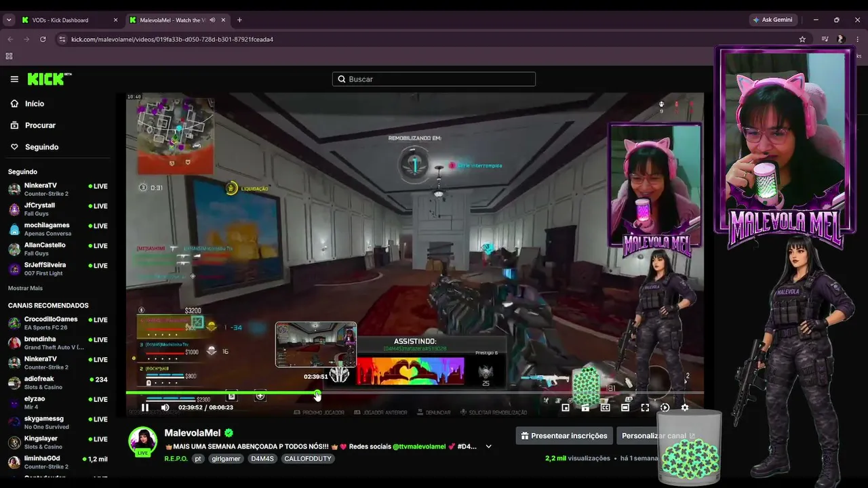Image resolution: width=868 pixels, height=488 pixels.
Task: Open JfCrystall live channel
Action: tap(58, 209)
